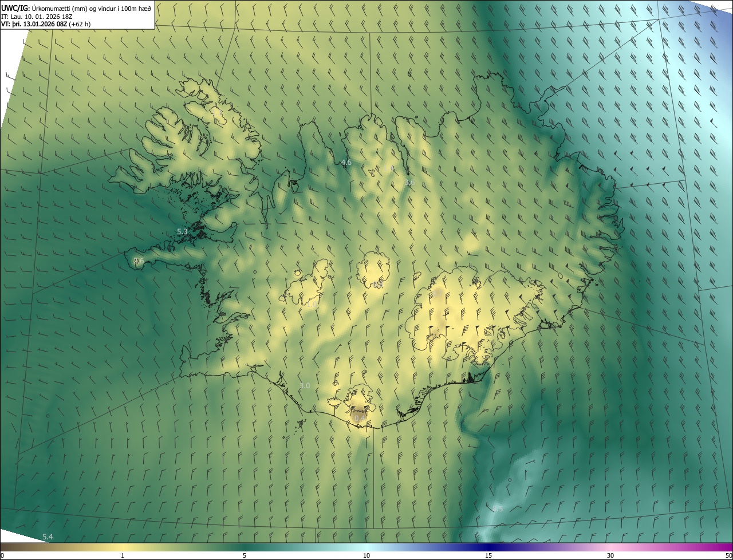This screenshot has height=560, width=733.
Task: Click the 50 tick on the color scale
Action: tap(728, 555)
